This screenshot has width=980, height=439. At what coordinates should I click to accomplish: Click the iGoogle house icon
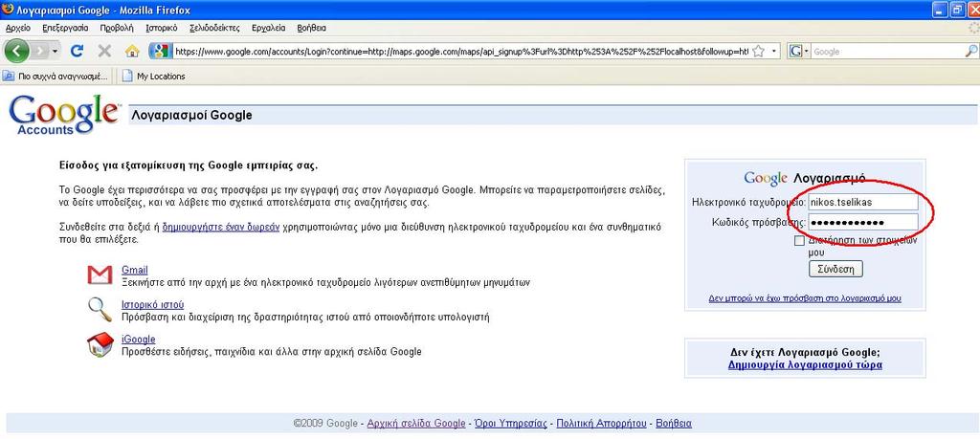coord(100,344)
